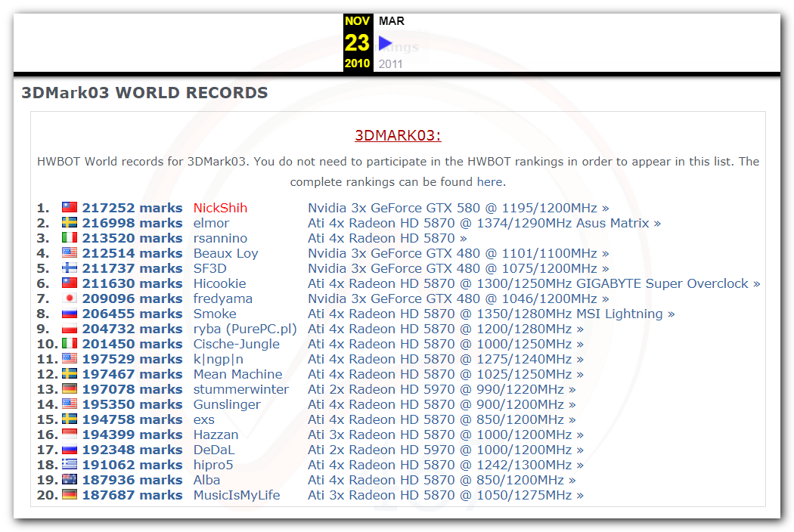Screen dimensions: 794x532
Task: View k|ngp|n's user profile
Action: pos(219,360)
